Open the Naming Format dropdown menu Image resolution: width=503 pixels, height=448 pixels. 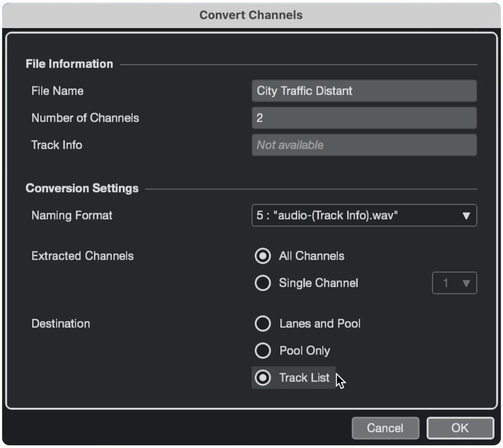pyautogui.click(x=364, y=215)
